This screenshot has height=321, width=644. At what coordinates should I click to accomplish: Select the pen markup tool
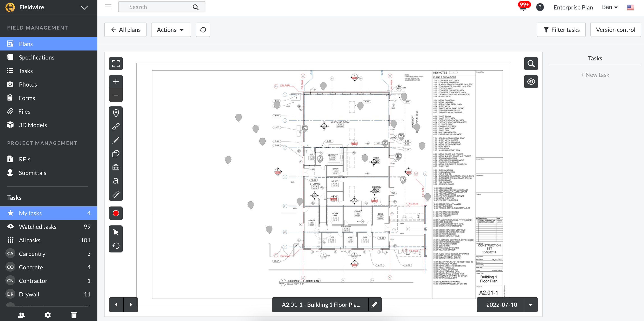[x=116, y=140]
